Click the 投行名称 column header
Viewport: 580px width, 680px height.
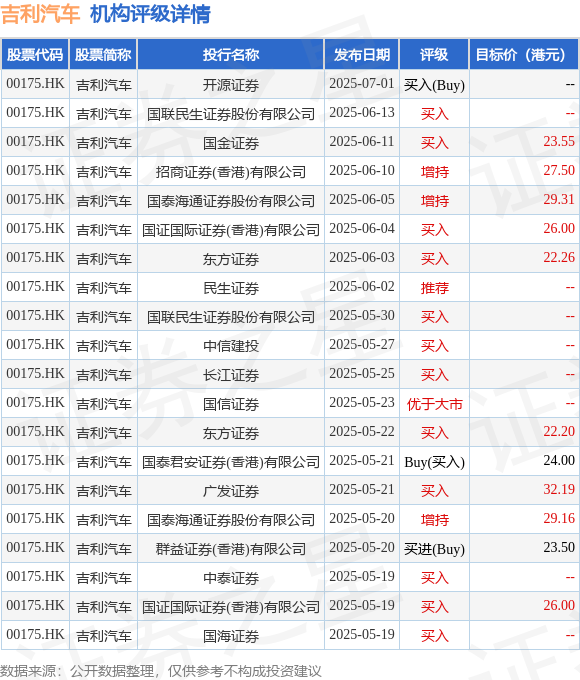point(231,55)
